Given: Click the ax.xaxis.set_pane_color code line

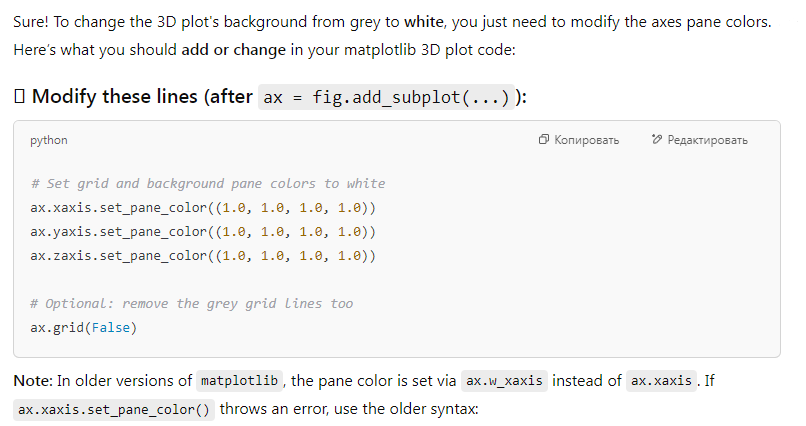Looking at the screenshot, I should 203,208.
